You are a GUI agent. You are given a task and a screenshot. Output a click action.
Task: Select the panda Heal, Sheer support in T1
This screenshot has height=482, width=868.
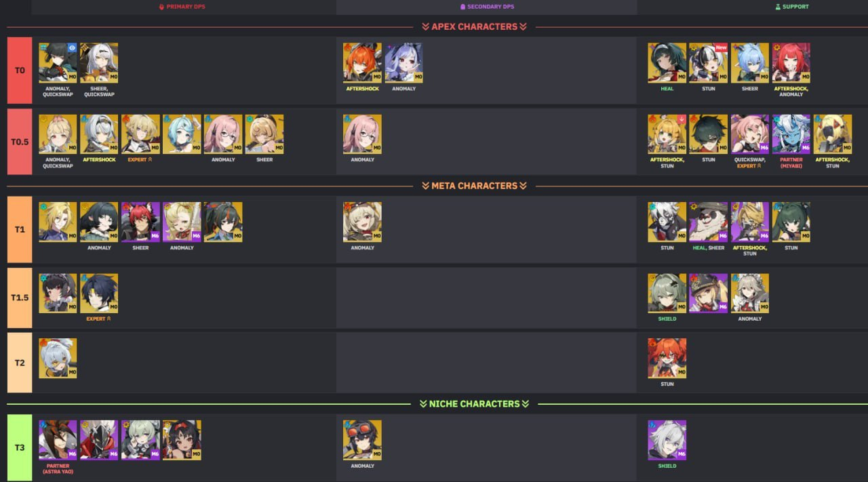(708, 221)
